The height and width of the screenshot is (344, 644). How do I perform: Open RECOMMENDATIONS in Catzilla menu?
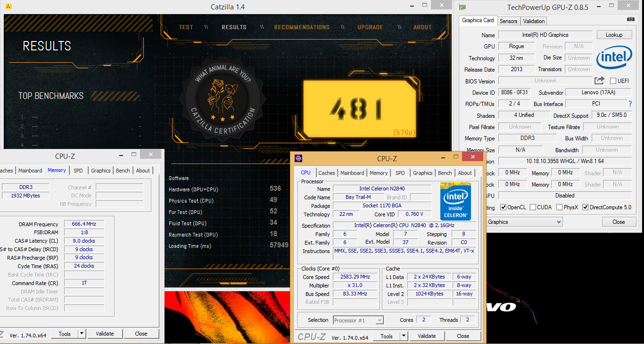tap(302, 27)
